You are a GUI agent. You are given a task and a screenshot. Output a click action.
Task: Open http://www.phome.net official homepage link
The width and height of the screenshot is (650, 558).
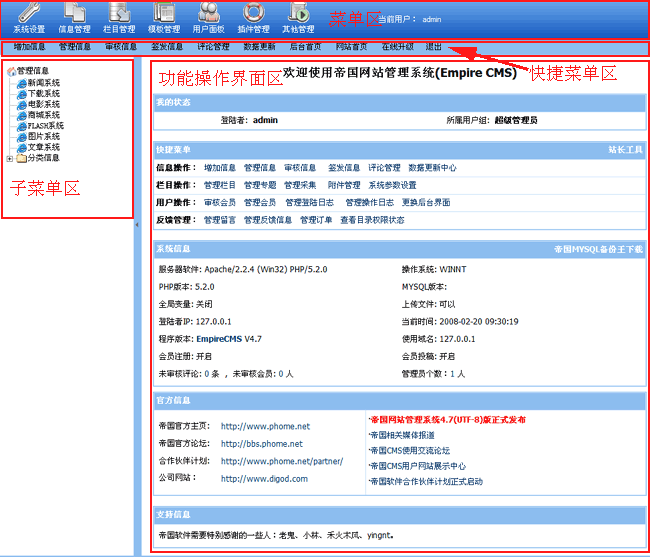(265, 427)
